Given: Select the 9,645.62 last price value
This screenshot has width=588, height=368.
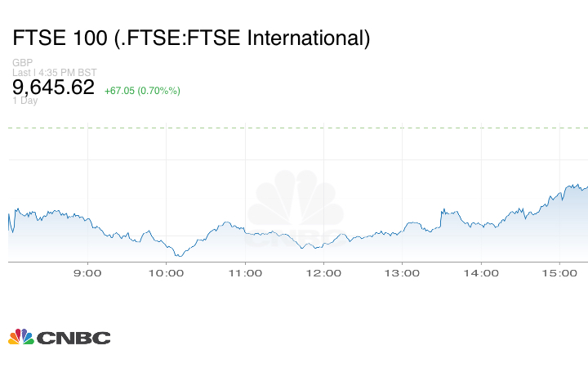Looking at the screenshot, I should 53,87.
